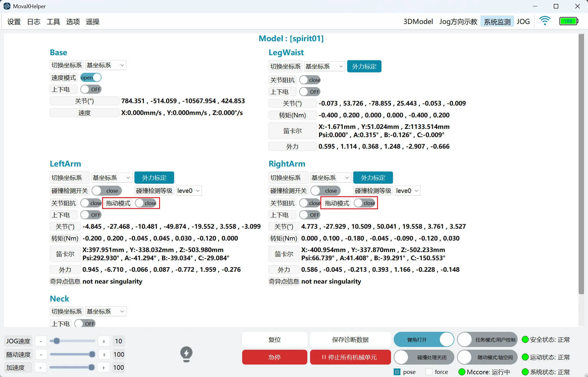The height and width of the screenshot is (377, 588).
Task: Expand the Base coordinate system dropdown
Action: coord(105,65)
